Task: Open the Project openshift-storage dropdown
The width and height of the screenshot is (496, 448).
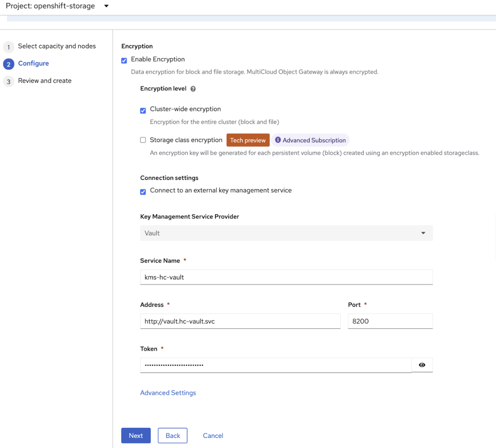Action: (x=57, y=6)
